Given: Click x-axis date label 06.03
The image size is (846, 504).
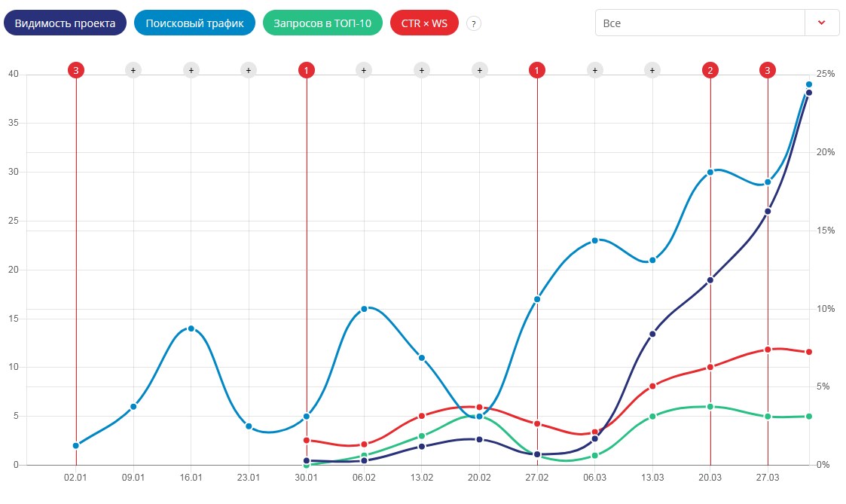Looking at the screenshot, I should [594, 478].
